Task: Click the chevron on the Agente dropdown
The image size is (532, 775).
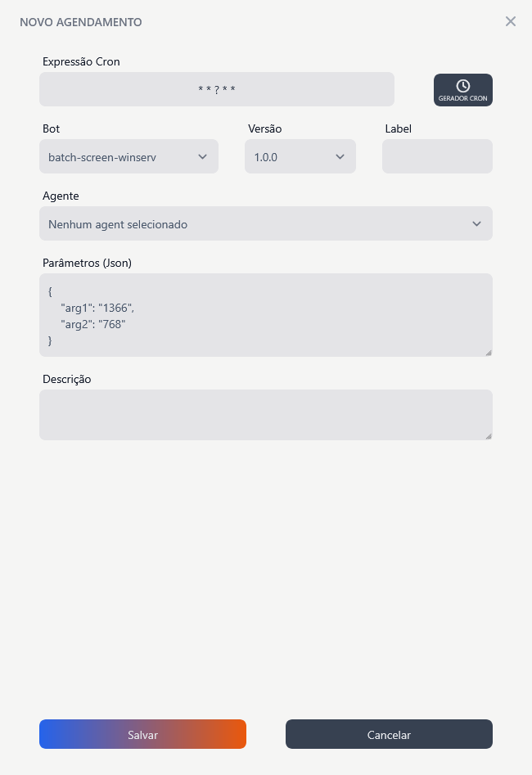Action: click(476, 223)
